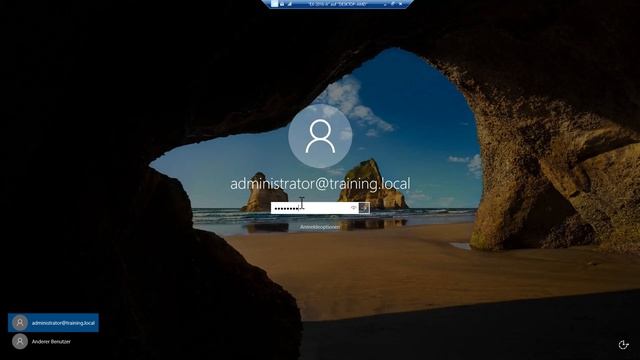The height and width of the screenshot is (360, 640).
Task: Close the remote session from connection bar
Action: [x=401, y=4]
